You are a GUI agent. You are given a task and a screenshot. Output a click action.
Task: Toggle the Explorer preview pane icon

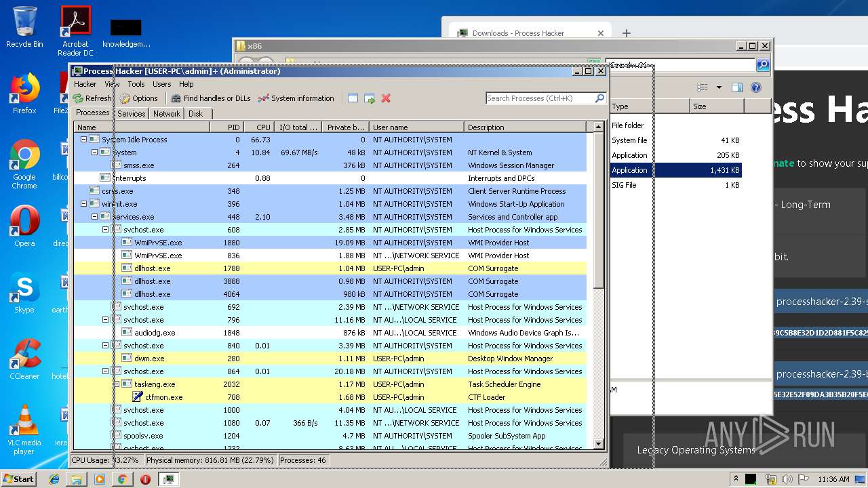(x=737, y=87)
